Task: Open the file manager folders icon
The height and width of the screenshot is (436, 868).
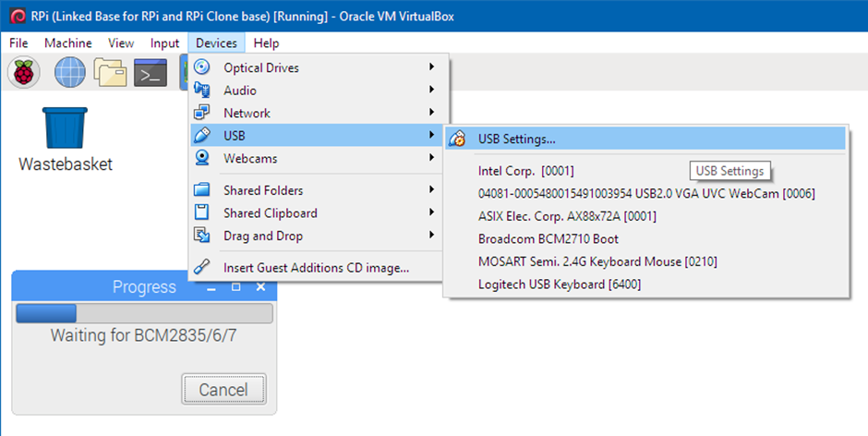Action: (x=110, y=72)
